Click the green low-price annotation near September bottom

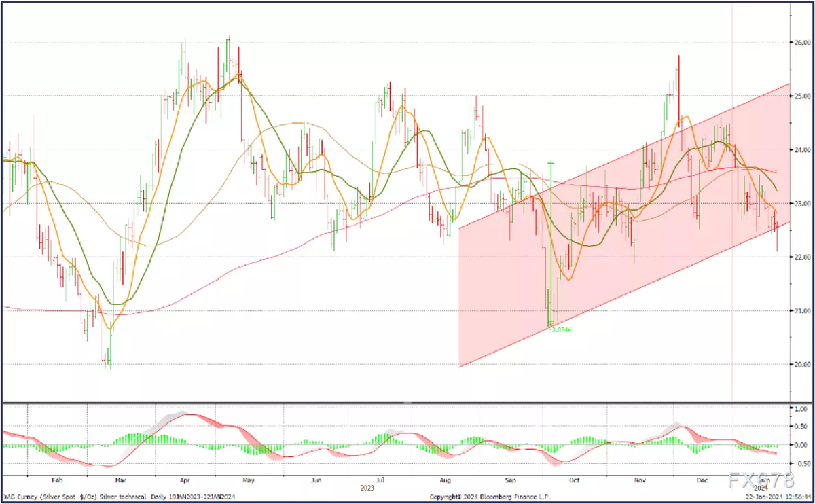pos(560,329)
